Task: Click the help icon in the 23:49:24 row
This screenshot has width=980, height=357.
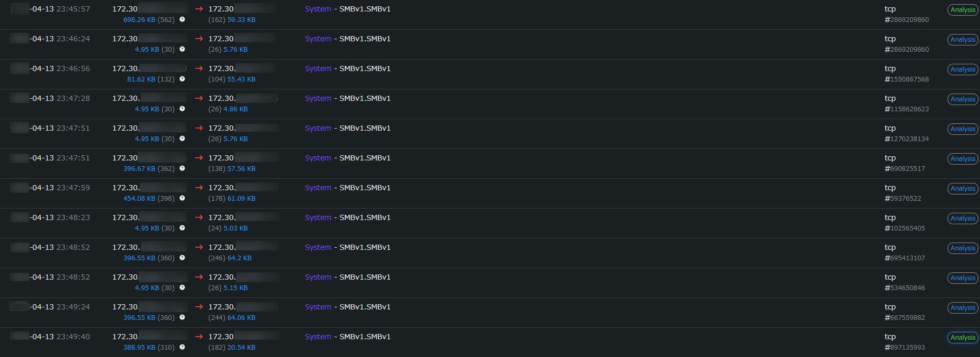Action: [182, 317]
